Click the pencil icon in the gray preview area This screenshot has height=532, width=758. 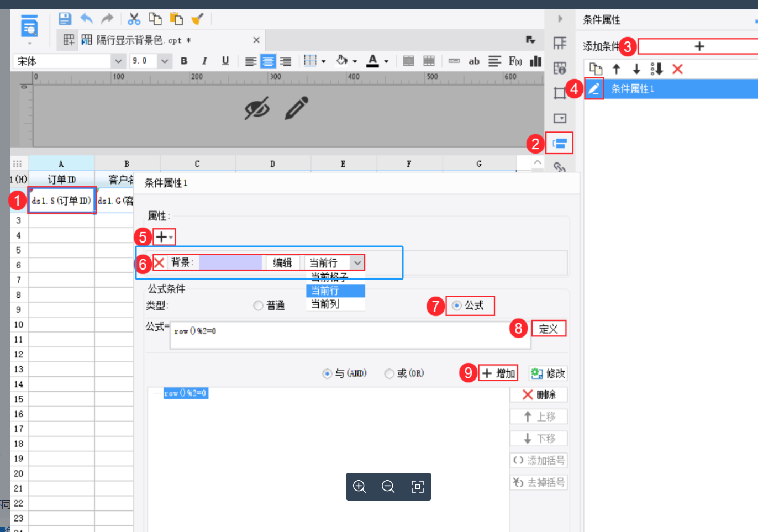[297, 108]
